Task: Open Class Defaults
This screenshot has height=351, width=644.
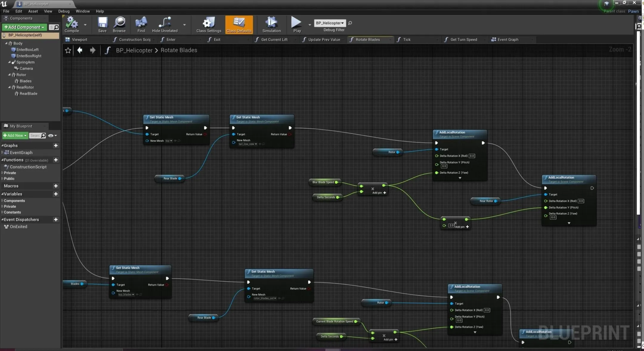Action: [239, 24]
